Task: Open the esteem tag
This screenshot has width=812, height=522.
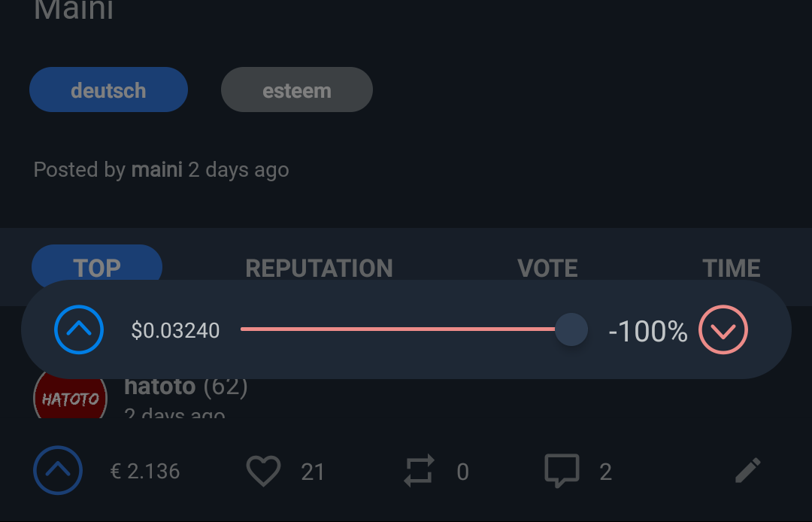Action: [297, 90]
